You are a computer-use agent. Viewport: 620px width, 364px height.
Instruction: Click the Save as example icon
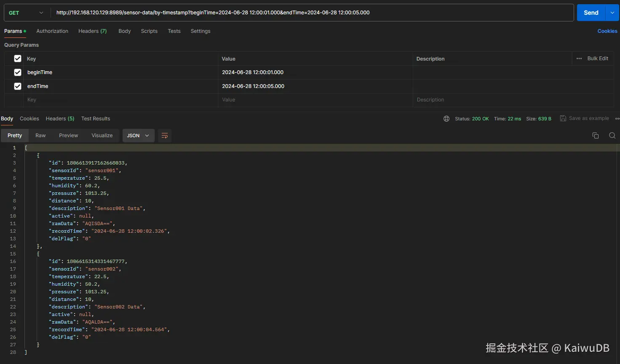coord(563,118)
